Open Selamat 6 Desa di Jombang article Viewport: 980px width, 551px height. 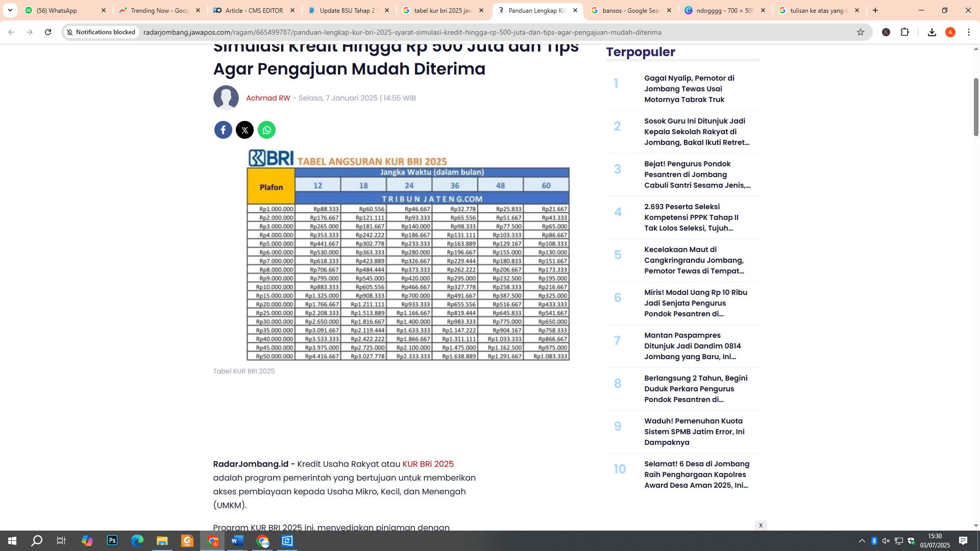(697, 474)
